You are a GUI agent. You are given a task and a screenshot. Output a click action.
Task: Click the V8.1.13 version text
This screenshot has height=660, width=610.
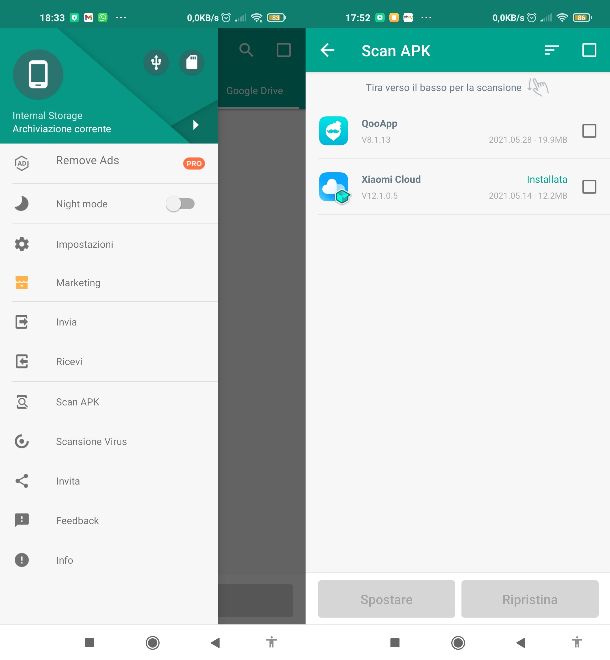(x=376, y=140)
